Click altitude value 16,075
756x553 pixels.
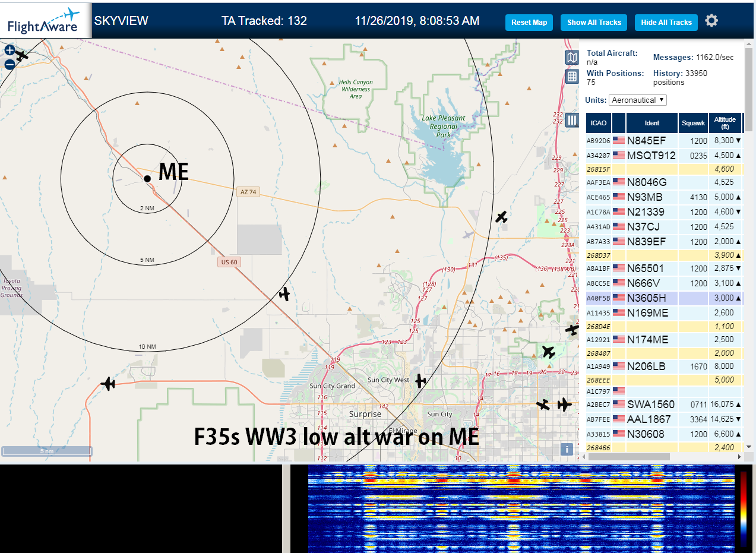click(722, 405)
